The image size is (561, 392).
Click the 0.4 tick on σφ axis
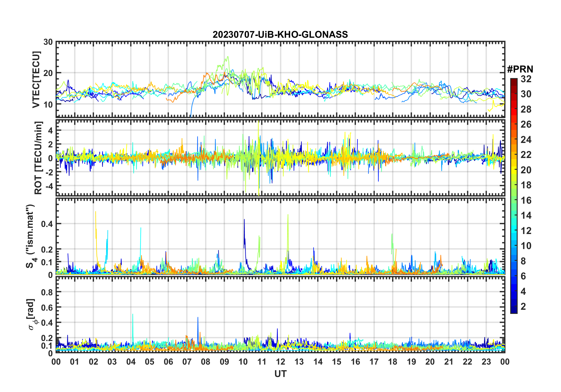(x=47, y=323)
